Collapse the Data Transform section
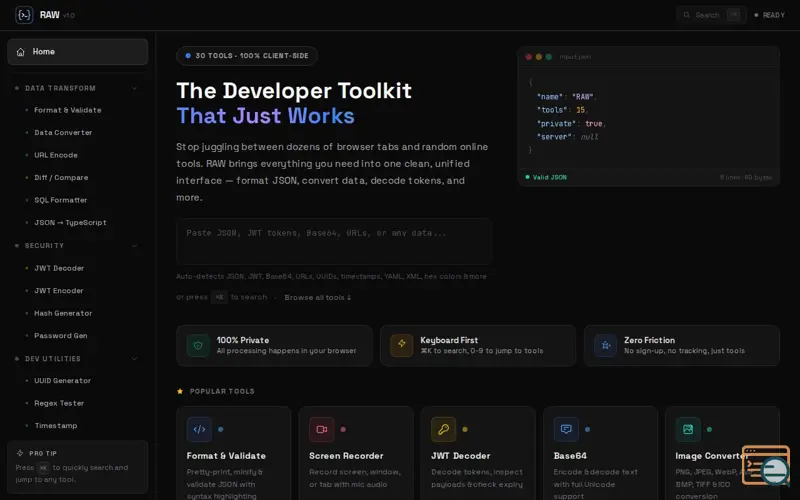The image size is (800, 500). pos(134,88)
